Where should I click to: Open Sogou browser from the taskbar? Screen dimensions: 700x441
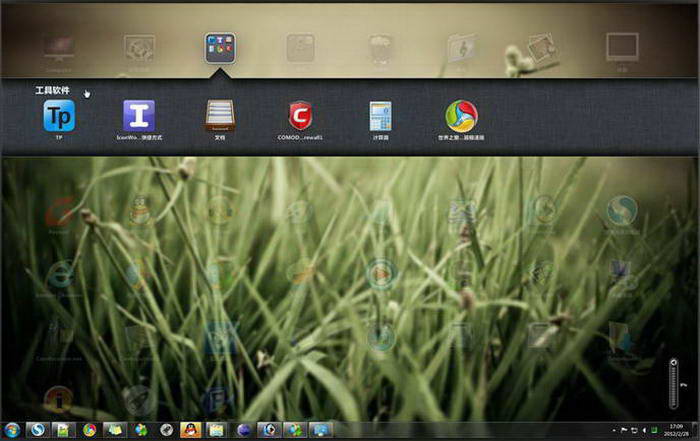tap(38, 430)
